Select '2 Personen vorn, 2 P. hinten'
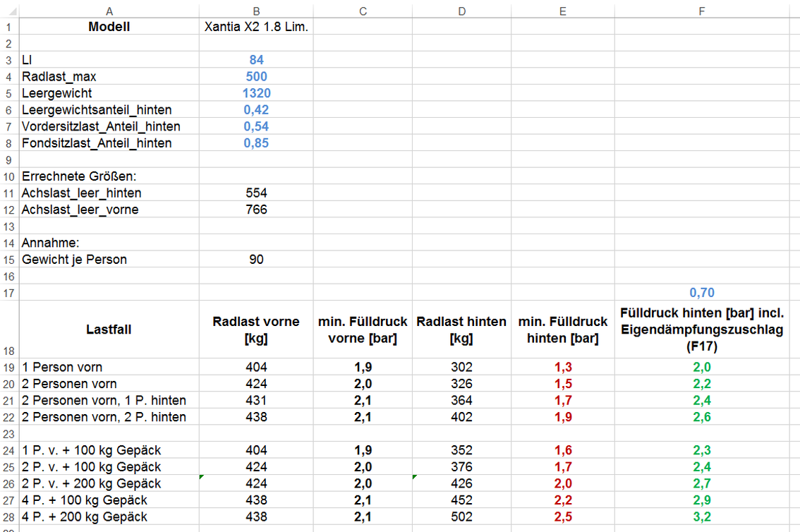Screen dimensions: 800x532 click(109, 417)
